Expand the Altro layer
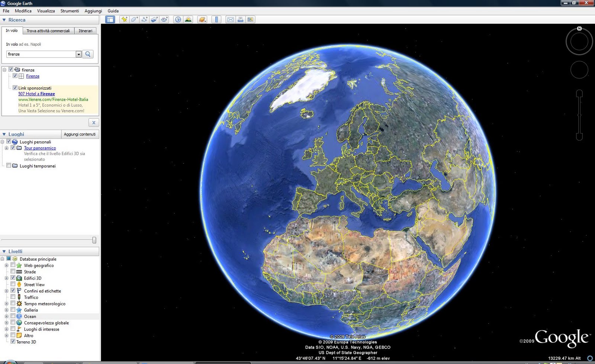The height and width of the screenshot is (364, 595). (6, 335)
